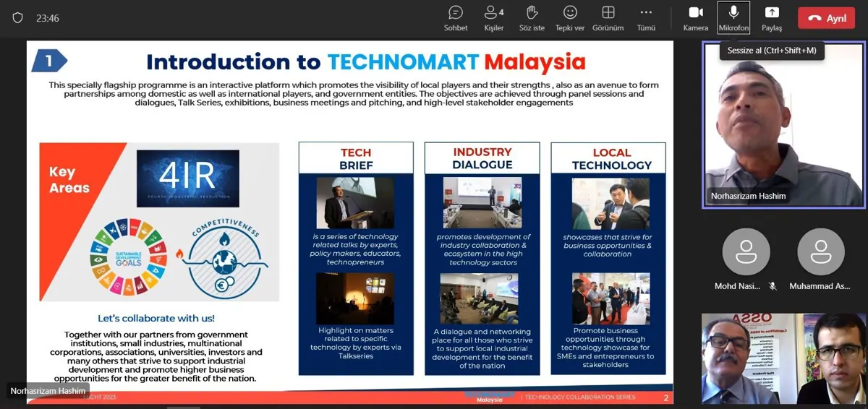The width and height of the screenshot is (868, 409).
Task: Leave the meeting with Ayrıl
Action: 827,18
